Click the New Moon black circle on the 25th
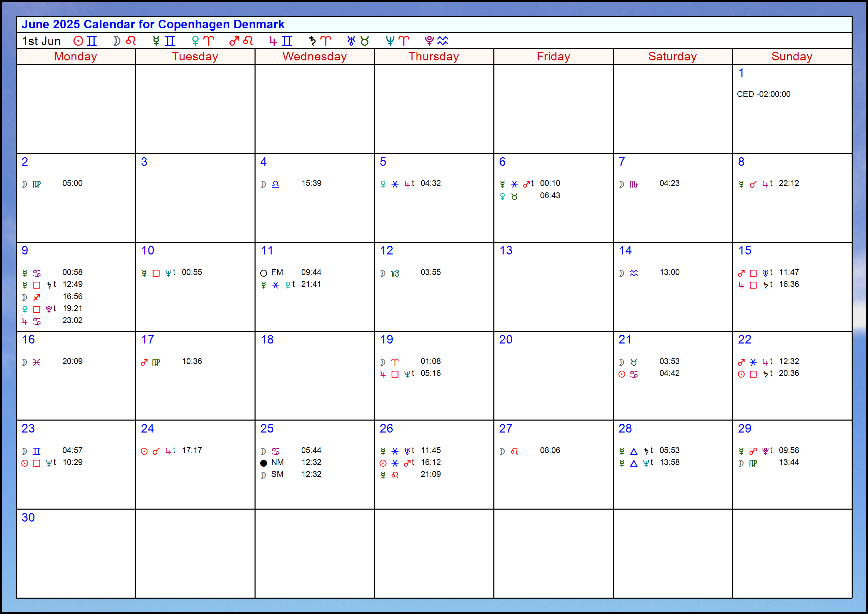This screenshot has width=868, height=614. 264,463
